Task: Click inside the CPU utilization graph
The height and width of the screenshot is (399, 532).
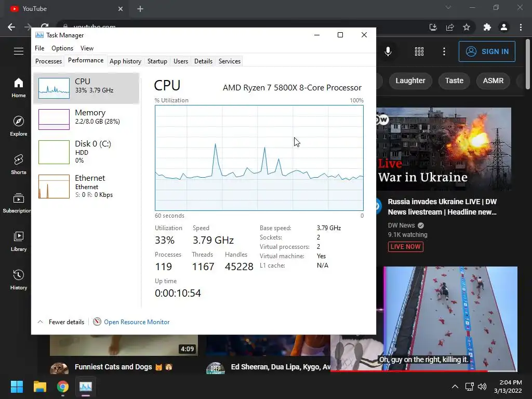Action: click(259, 158)
